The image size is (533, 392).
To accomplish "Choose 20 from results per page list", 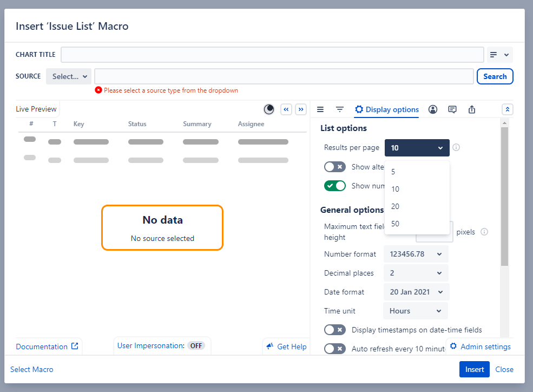I will click(x=396, y=206).
